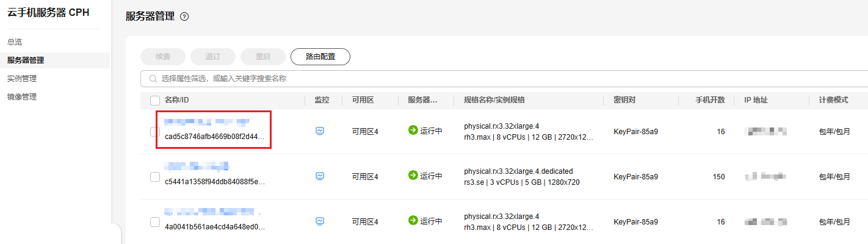Click green 运行中 status icon in third row
868x244 pixels.
click(413, 221)
